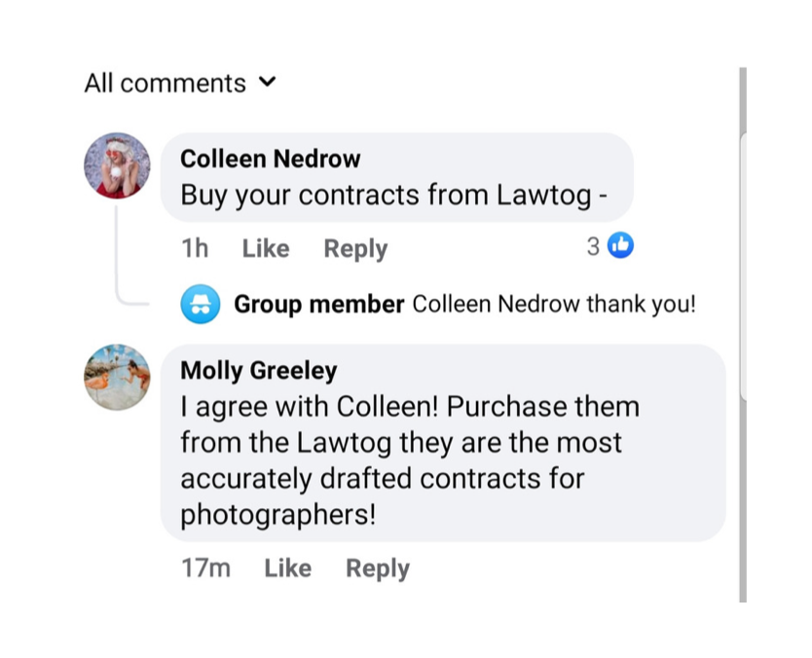812x658 pixels.
Task: Open the Colleen Nedrow mention in the reply
Action: 497,305
